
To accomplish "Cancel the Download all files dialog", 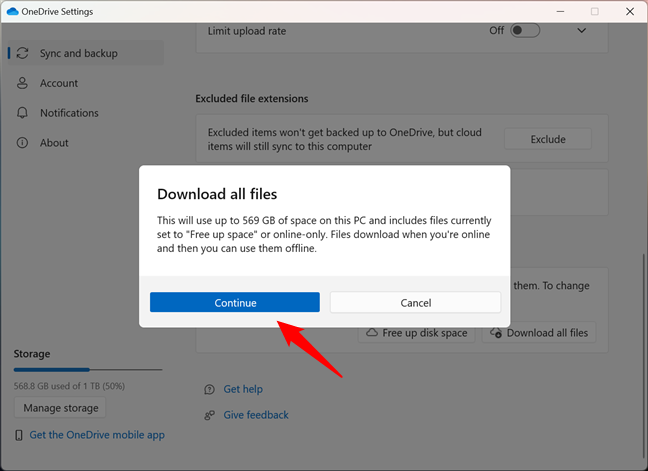I will pyautogui.click(x=415, y=302).
